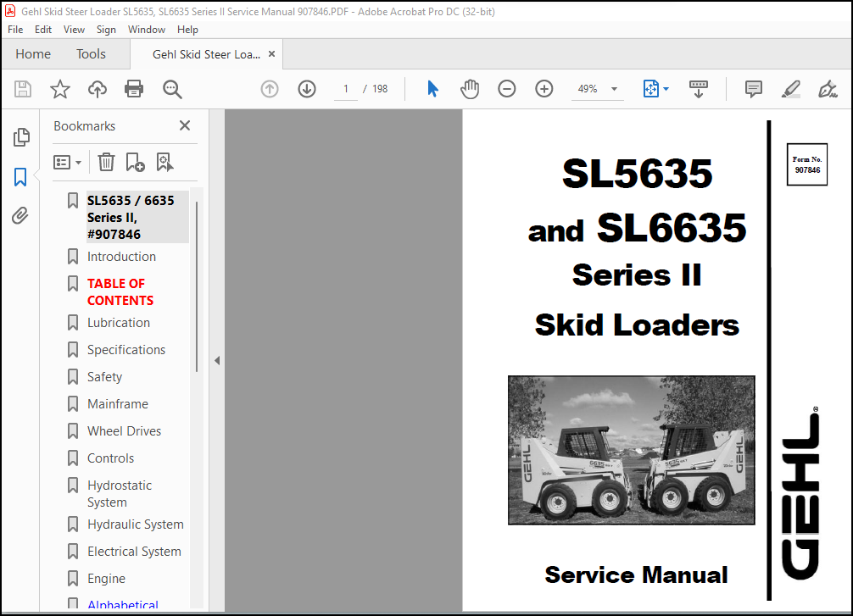This screenshot has width=853, height=616.
Task: Open the Window menu
Action: 147,30
